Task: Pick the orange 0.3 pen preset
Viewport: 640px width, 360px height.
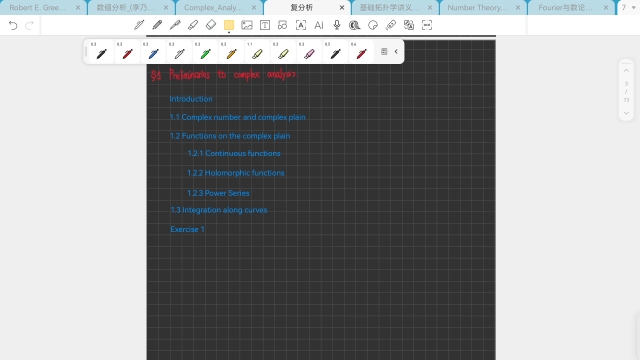Action: (x=231, y=51)
